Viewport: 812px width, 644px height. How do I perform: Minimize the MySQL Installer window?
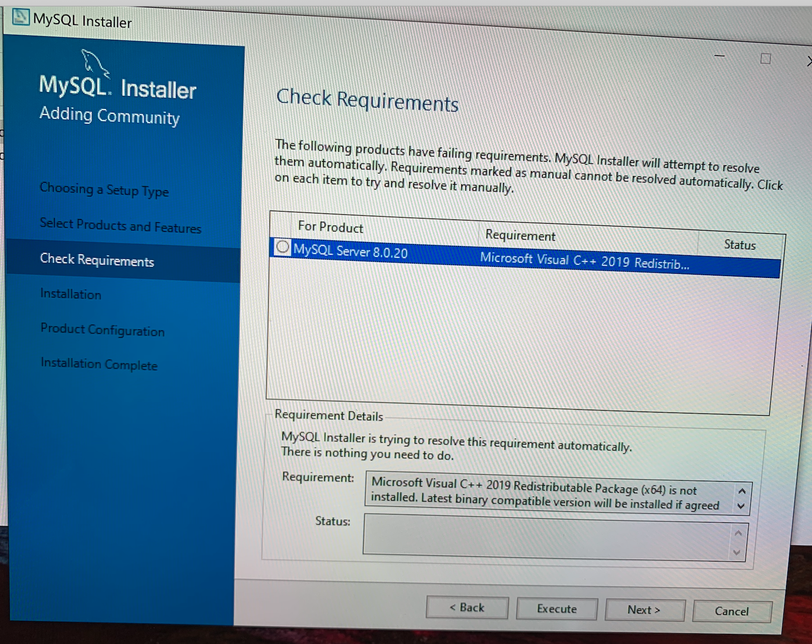(x=720, y=56)
